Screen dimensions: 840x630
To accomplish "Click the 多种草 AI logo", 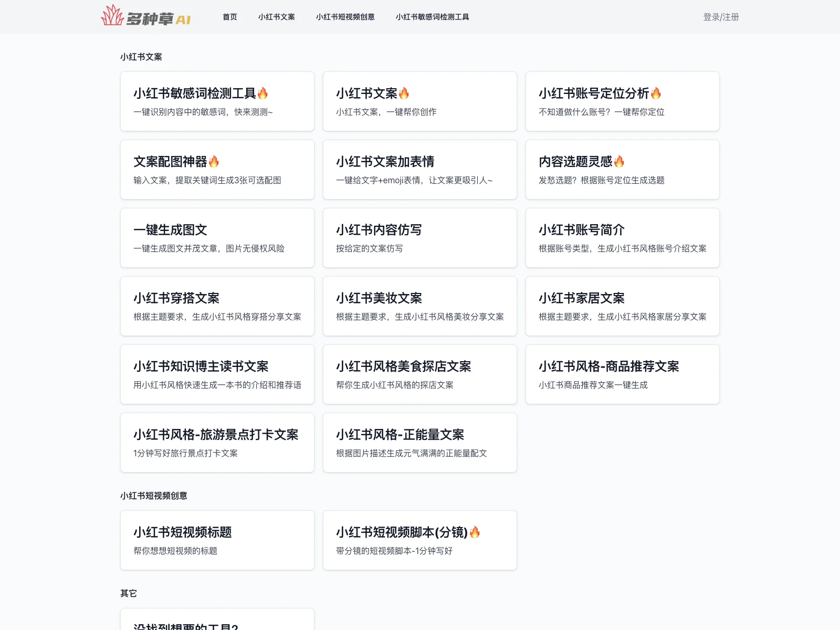I will pos(146,16).
